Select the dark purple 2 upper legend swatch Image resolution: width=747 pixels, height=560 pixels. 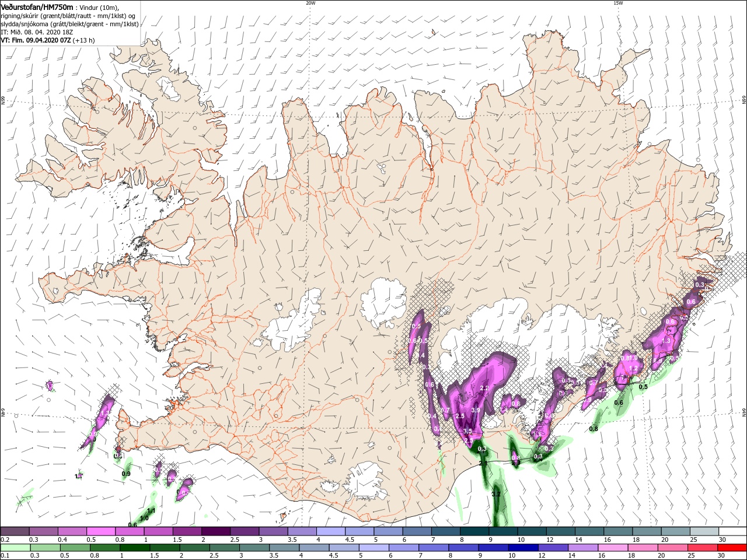pyautogui.click(x=215, y=531)
